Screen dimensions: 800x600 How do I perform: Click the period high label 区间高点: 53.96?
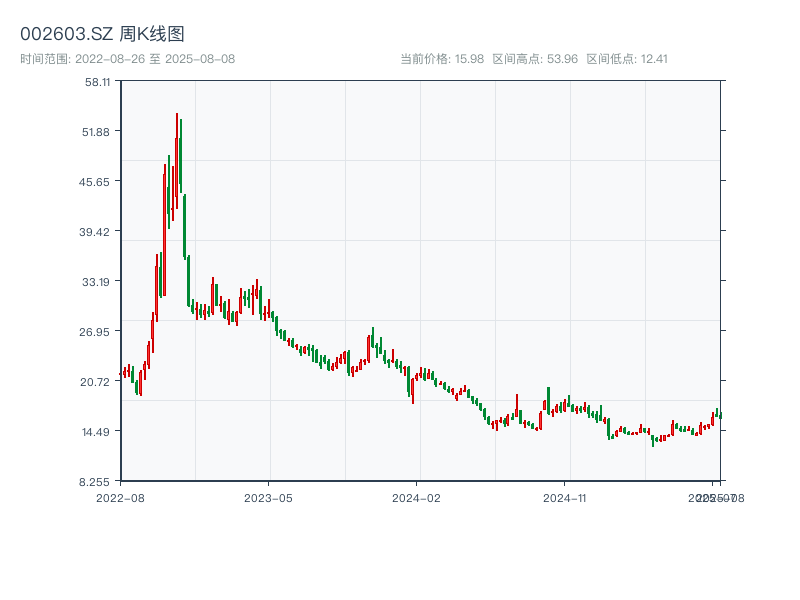(535, 59)
